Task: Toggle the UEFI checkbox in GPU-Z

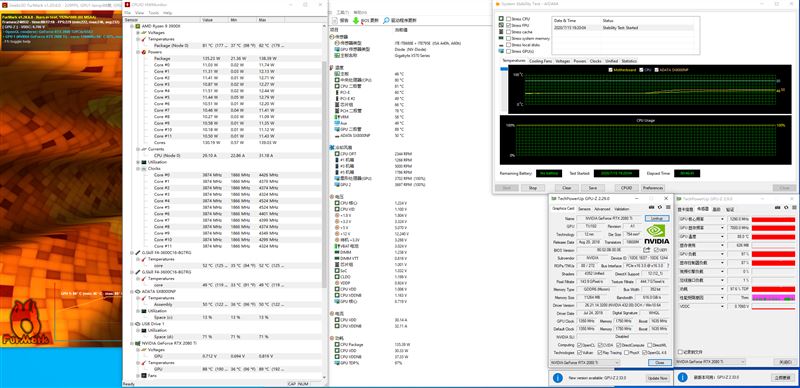Action: click(656, 250)
